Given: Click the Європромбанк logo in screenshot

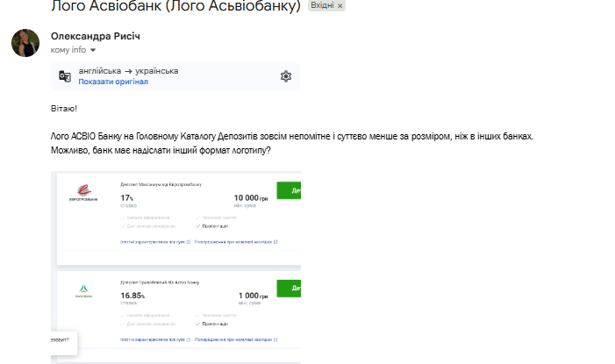Looking at the screenshot, I should pos(83,193).
